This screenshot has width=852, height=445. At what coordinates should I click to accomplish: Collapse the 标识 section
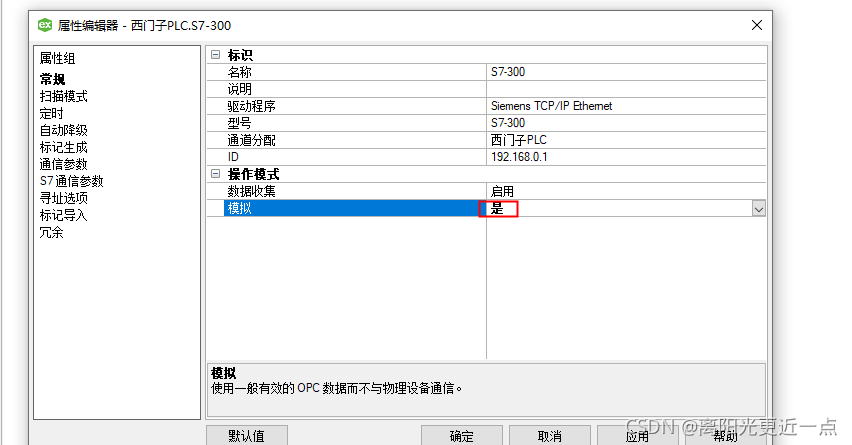coord(216,55)
